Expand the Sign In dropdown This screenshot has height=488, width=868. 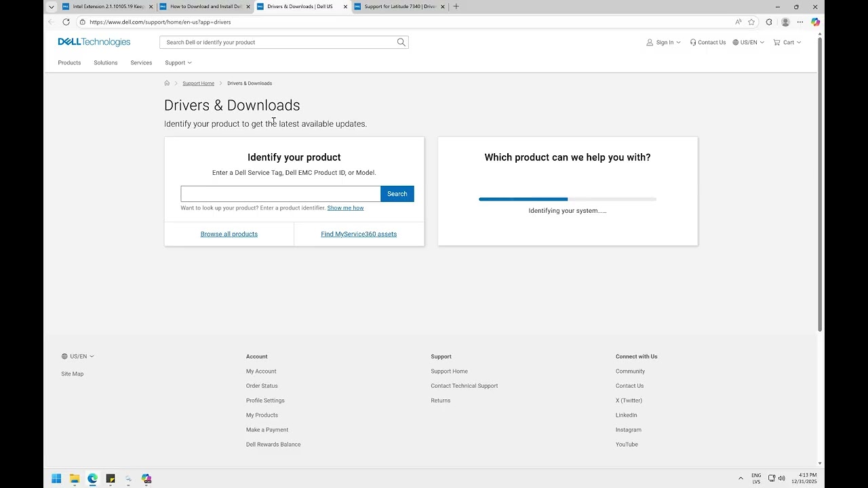663,42
